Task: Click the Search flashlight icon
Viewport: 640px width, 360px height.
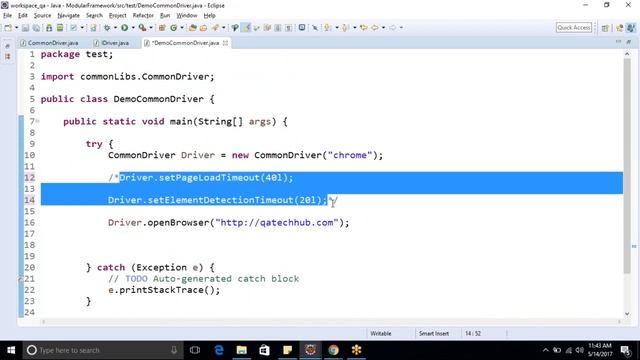Action: click(215, 28)
